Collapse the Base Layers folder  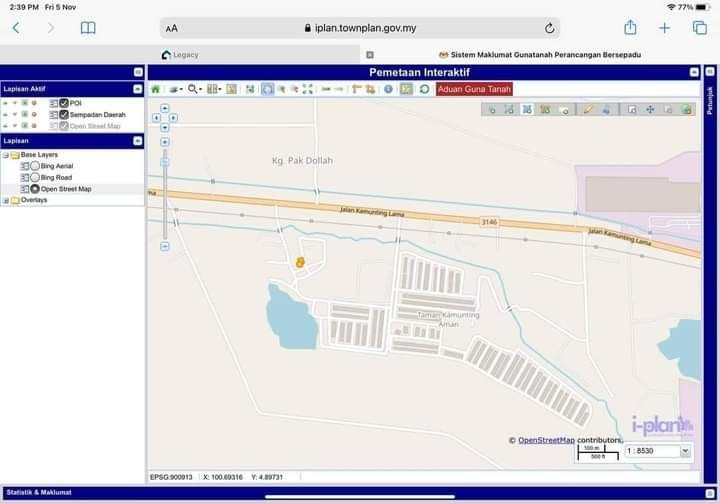pyautogui.click(x=5, y=155)
